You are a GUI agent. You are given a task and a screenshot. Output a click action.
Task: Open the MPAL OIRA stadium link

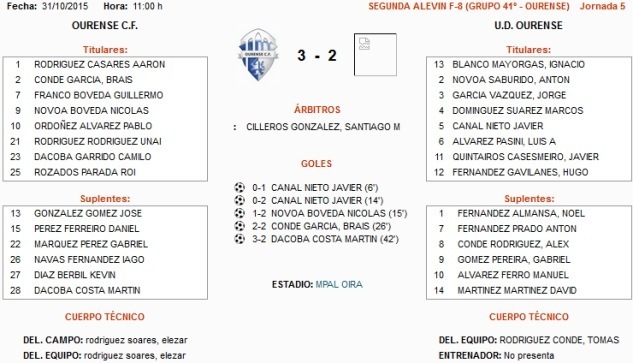[339, 284]
